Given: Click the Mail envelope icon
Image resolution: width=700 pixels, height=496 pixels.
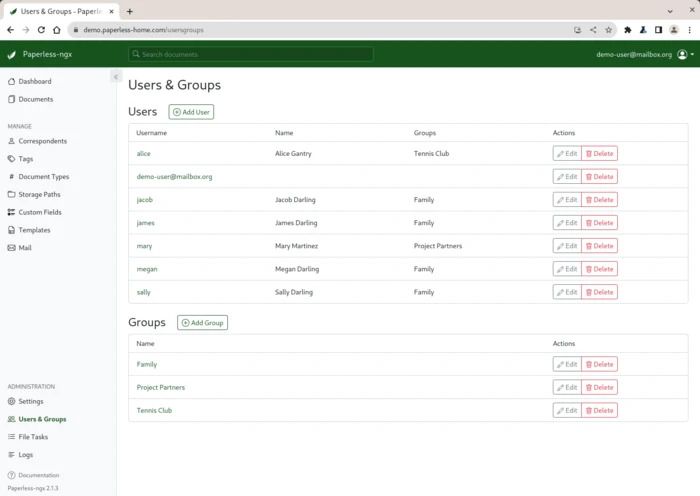Looking at the screenshot, I should [x=12, y=248].
